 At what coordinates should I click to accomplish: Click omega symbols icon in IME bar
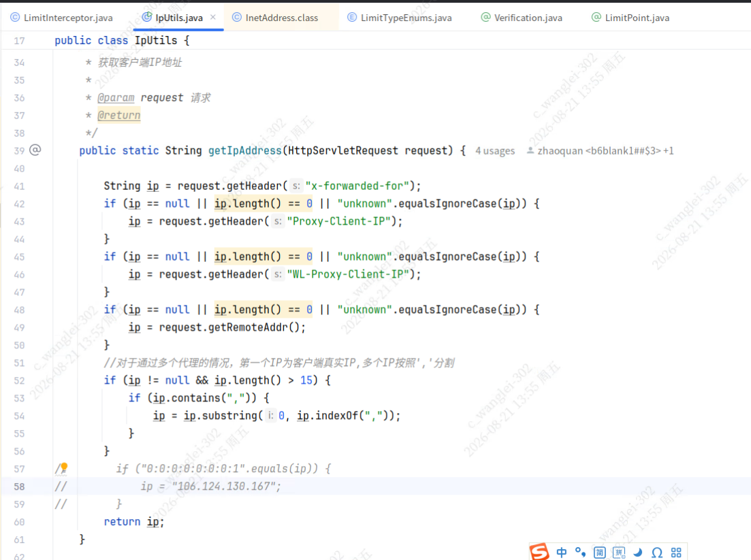pyautogui.click(x=657, y=553)
